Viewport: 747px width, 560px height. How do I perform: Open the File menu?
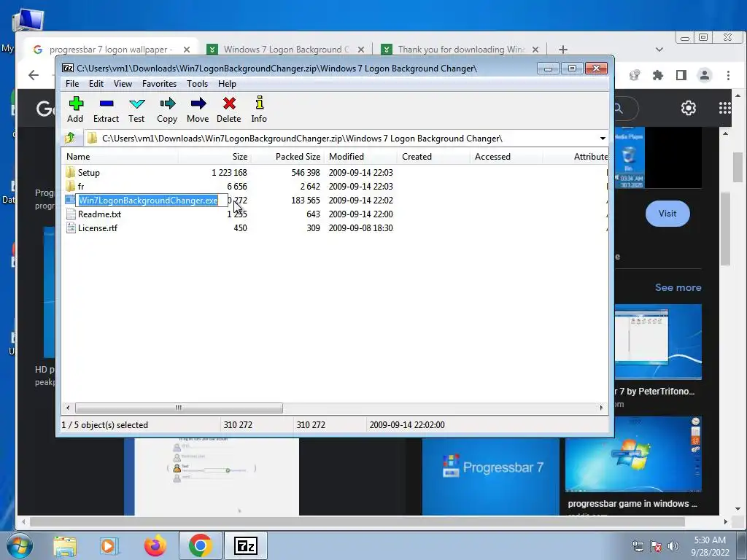pos(72,84)
